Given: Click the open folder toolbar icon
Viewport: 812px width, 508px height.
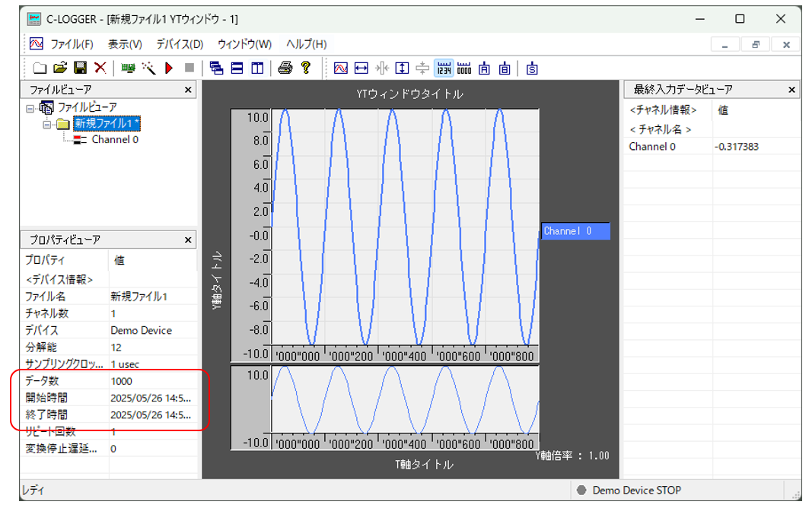Looking at the screenshot, I should pyautogui.click(x=59, y=68).
